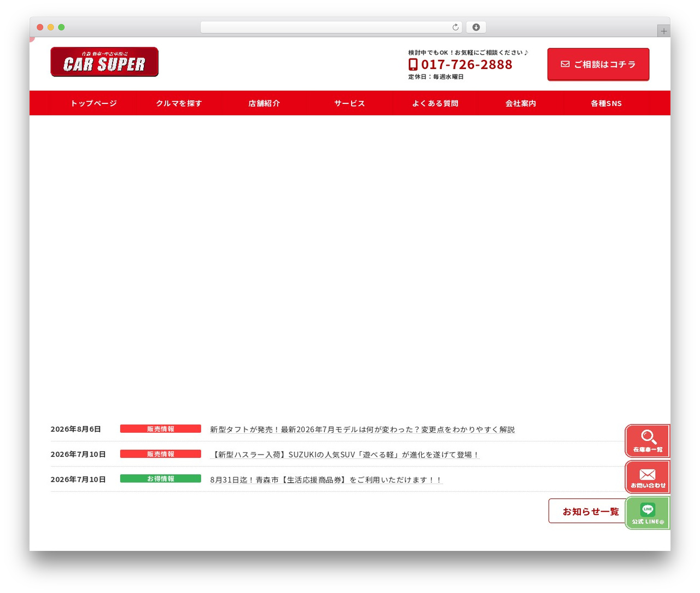Open クルマを探す menu item
The width and height of the screenshot is (700, 593).
pyautogui.click(x=179, y=103)
